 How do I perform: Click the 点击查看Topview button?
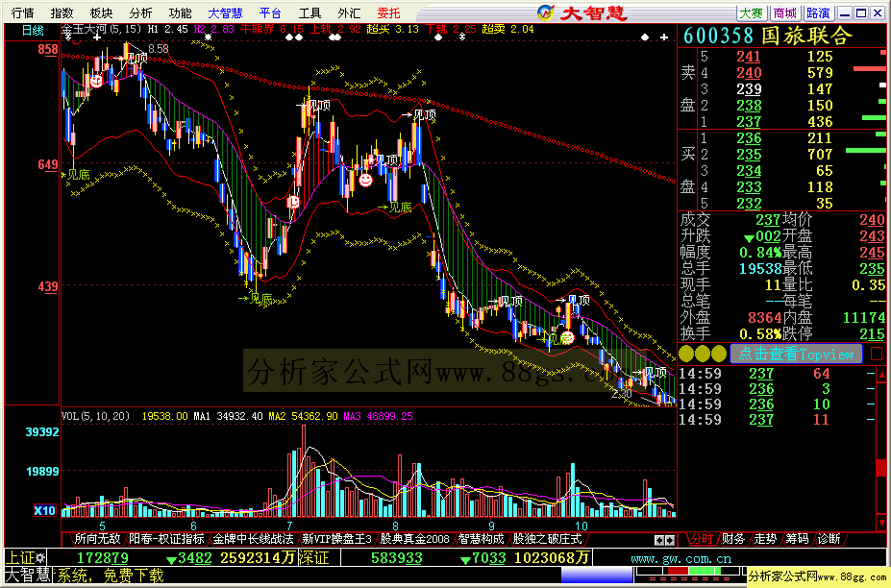[796, 354]
